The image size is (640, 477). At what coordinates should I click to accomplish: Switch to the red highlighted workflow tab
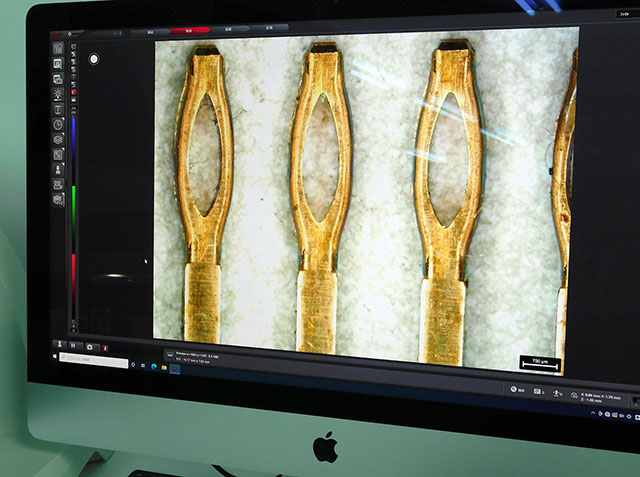pos(190,30)
